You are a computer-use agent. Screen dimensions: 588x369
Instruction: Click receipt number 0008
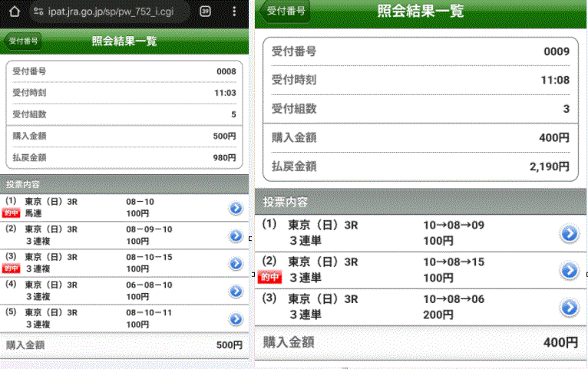[x=226, y=71]
